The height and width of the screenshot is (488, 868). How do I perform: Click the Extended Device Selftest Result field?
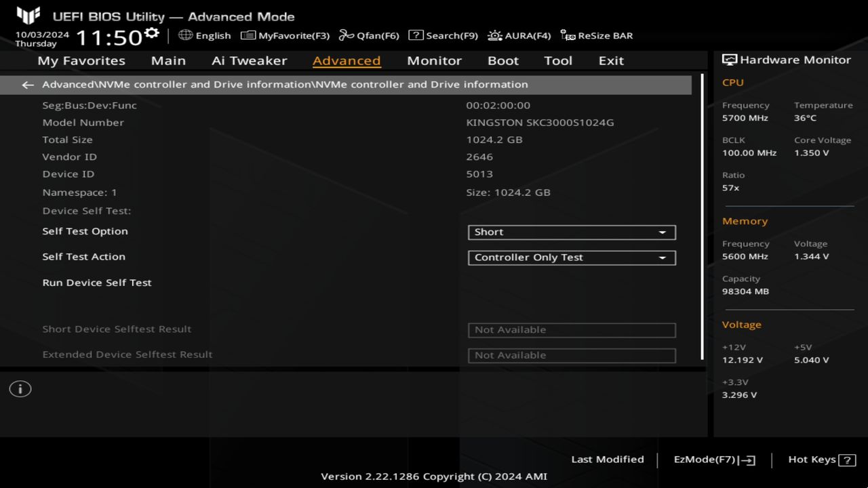point(572,355)
